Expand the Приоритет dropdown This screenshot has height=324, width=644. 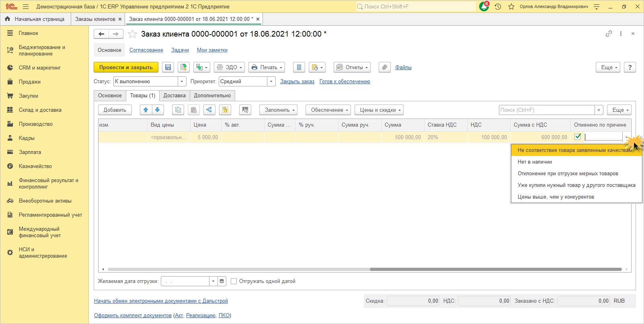click(271, 82)
